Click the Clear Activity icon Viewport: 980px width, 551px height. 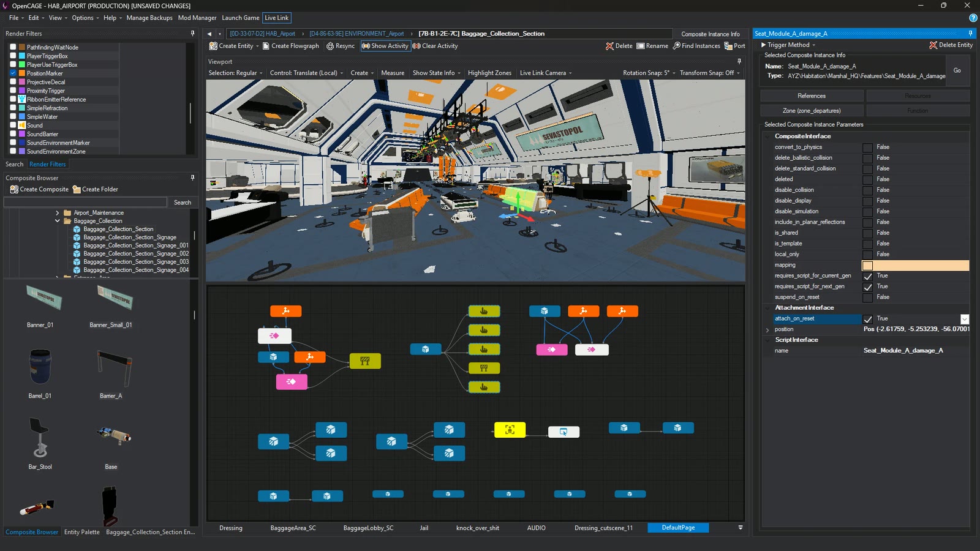(417, 46)
